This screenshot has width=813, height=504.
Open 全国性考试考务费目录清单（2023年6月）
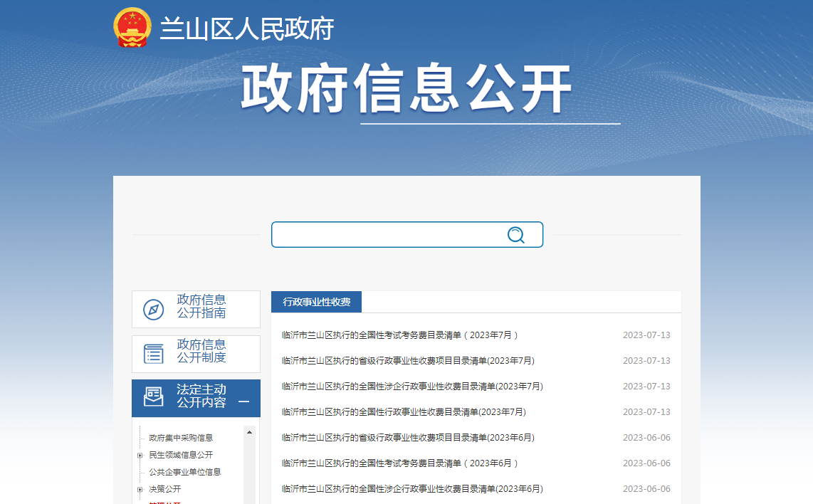pos(399,463)
